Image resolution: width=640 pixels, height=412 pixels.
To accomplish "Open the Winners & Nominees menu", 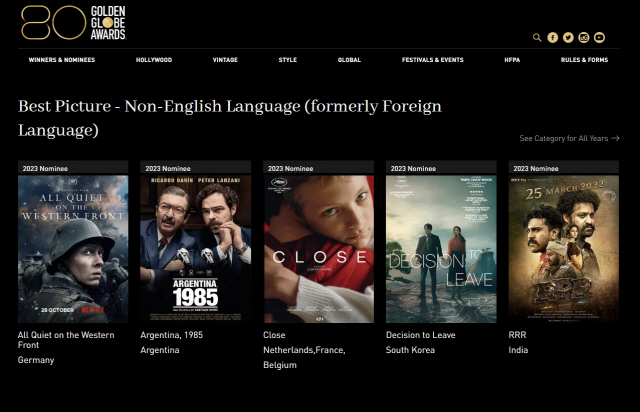I will [x=62, y=60].
